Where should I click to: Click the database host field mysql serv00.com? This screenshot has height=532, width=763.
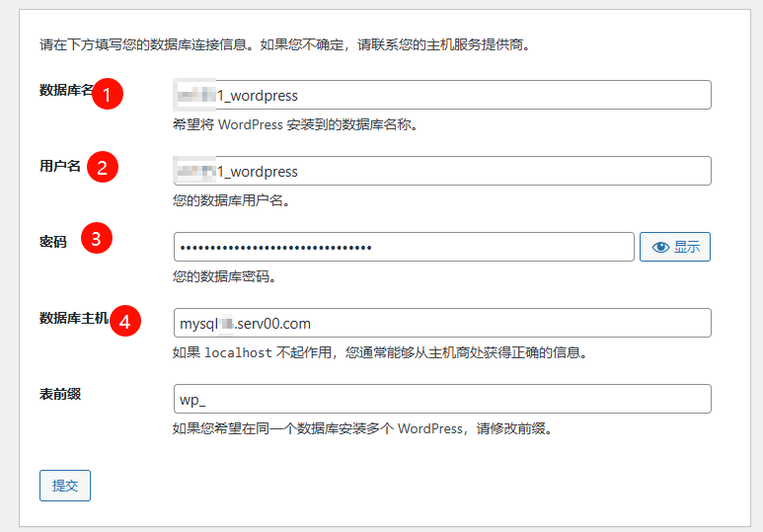point(442,323)
